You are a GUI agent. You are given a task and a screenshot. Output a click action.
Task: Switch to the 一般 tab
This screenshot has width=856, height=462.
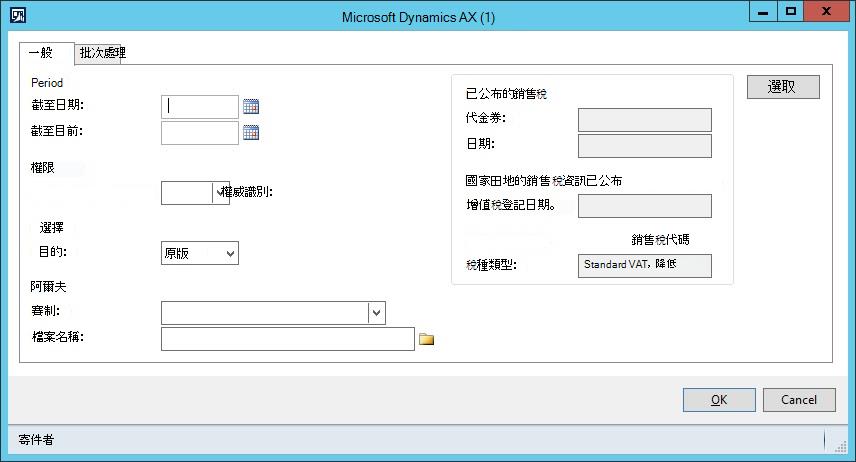(46, 53)
